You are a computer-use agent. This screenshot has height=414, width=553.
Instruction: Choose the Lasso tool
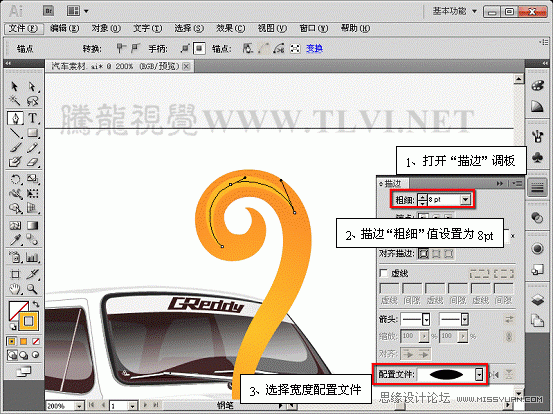click(32, 101)
